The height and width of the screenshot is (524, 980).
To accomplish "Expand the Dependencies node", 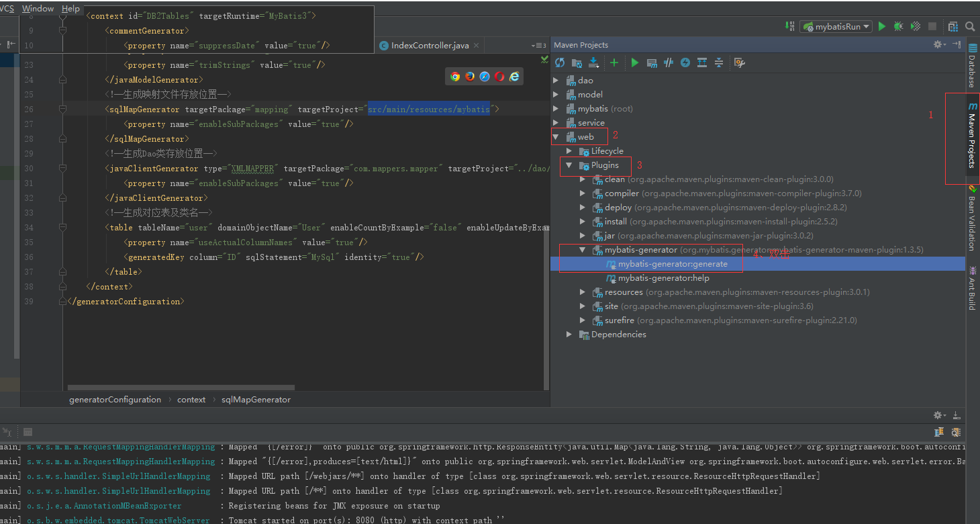I will pyautogui.click(x=569, y=334).
